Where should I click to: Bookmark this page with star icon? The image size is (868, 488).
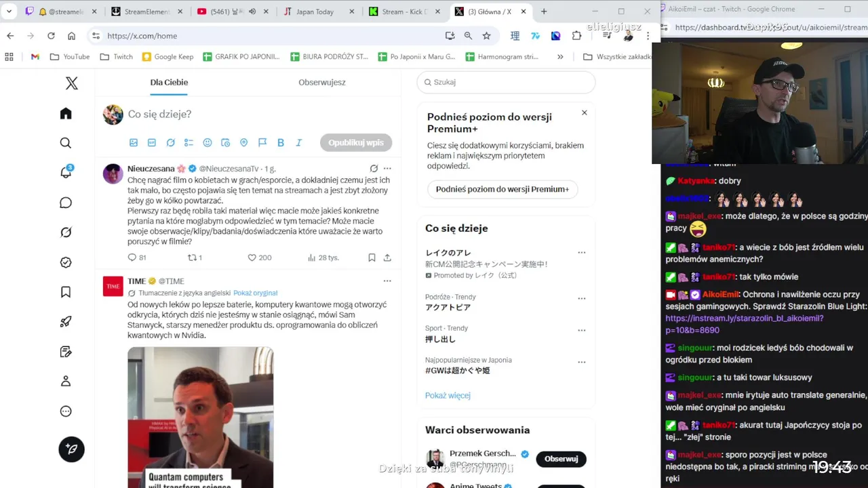(x=486, y=36)
